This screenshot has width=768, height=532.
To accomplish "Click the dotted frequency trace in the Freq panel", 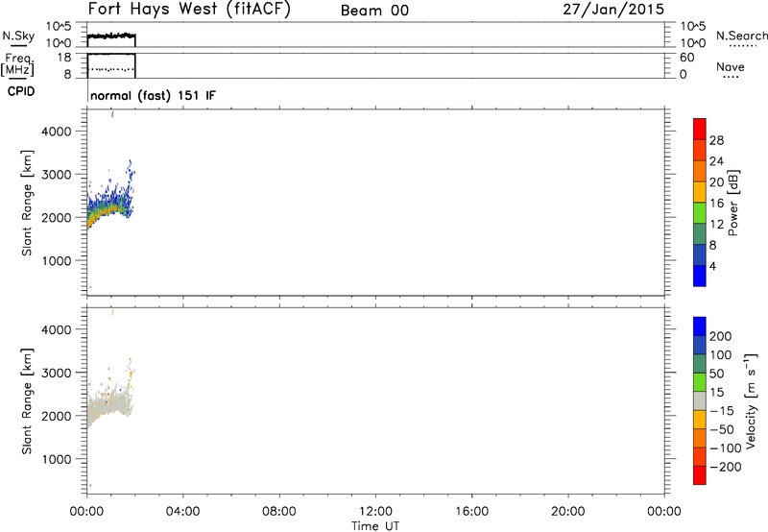I will [x=112, y=69].
